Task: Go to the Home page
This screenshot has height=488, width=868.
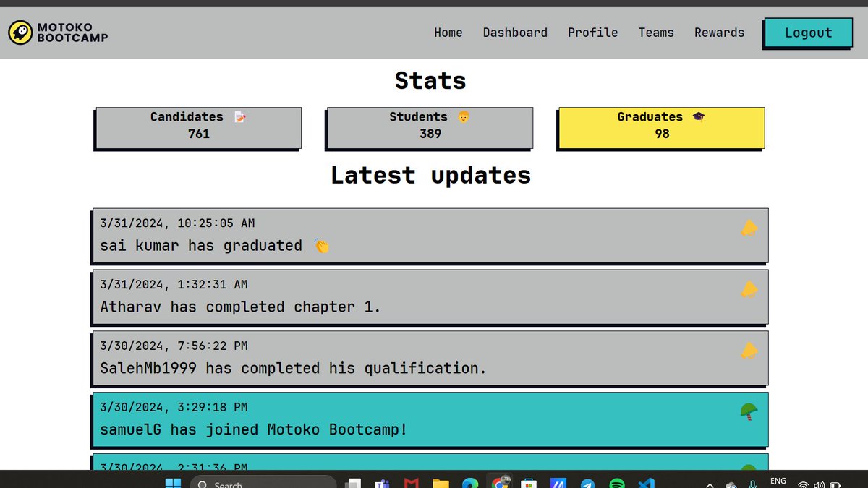Action: click(x=448, y=33)
